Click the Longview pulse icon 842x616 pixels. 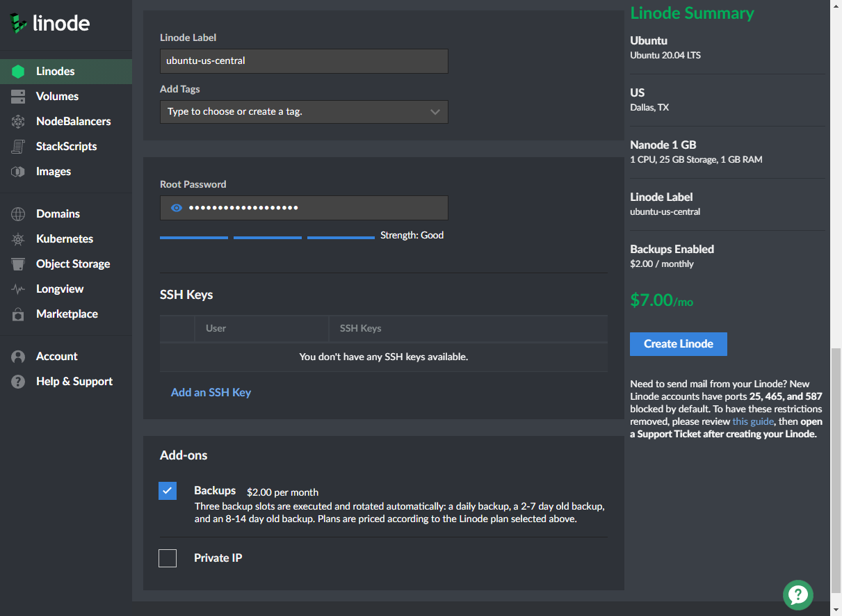pos(18,289)
